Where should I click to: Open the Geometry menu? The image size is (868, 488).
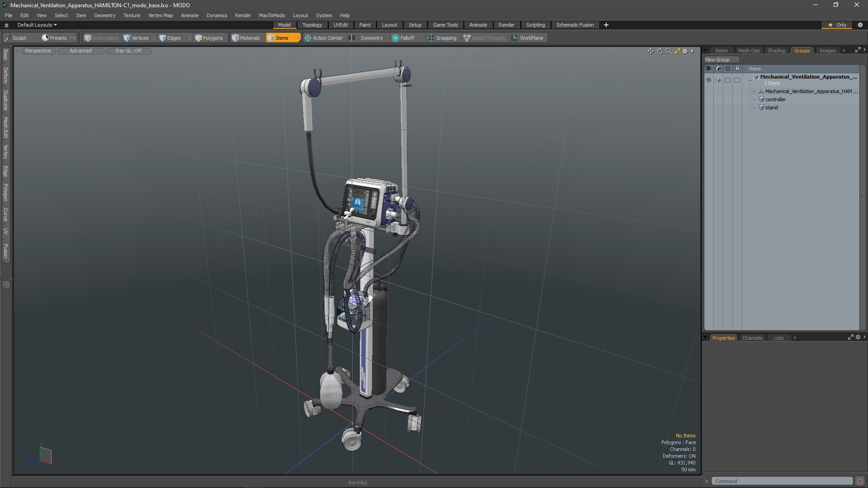[x=104, y=15]
